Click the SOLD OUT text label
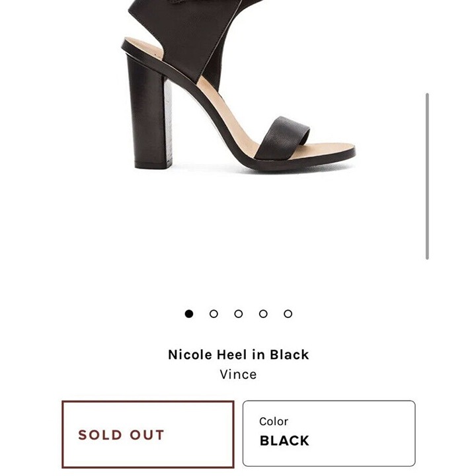The image size is (476, 476). pos(121,435)
